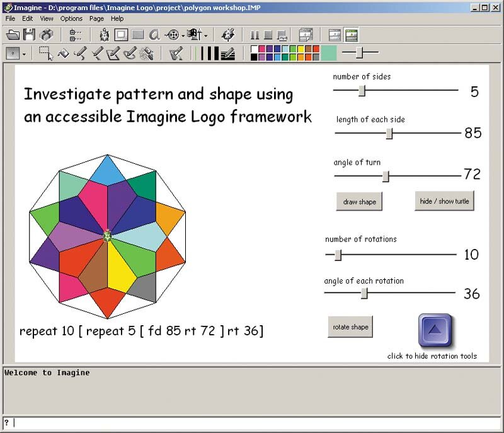
Task: Select the spray can tool
Action: 146,54
